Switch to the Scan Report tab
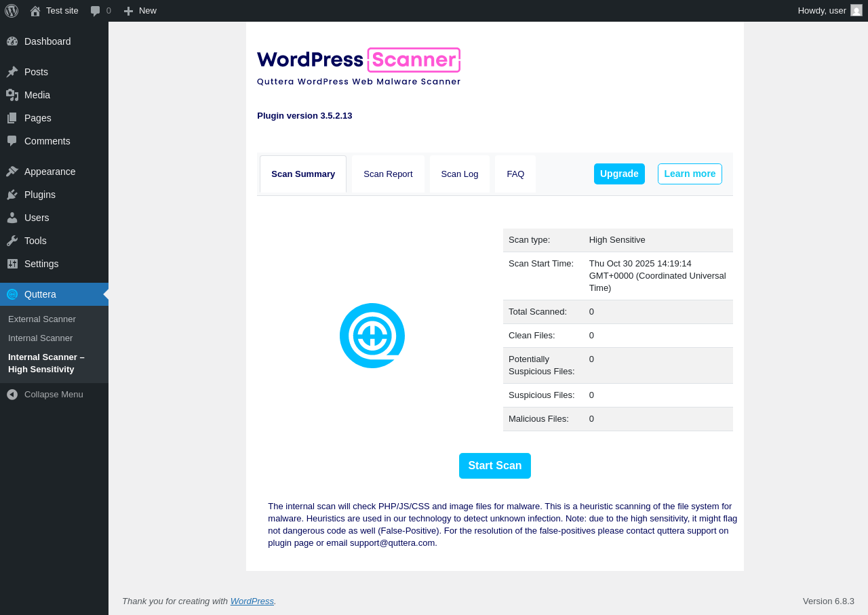 (x=388, y=174)
